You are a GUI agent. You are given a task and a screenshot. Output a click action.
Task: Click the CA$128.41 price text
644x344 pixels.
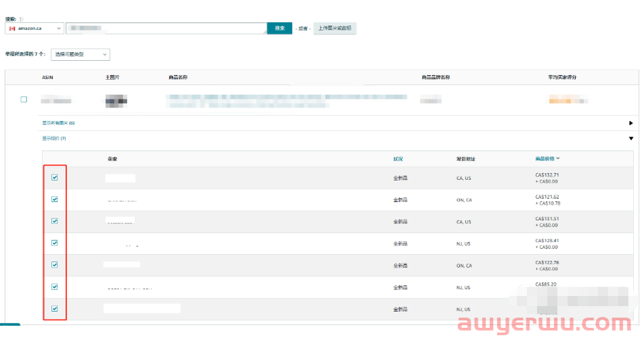tap(547, 241)
